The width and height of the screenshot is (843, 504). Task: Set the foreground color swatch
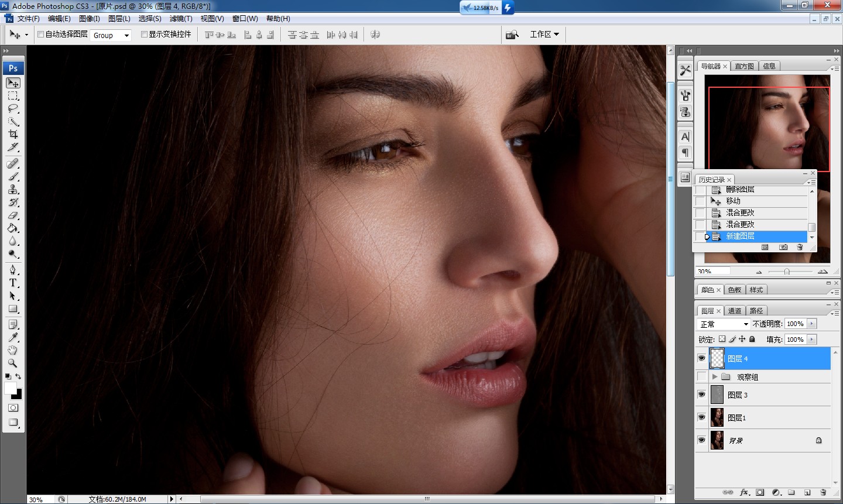point(10,388)
